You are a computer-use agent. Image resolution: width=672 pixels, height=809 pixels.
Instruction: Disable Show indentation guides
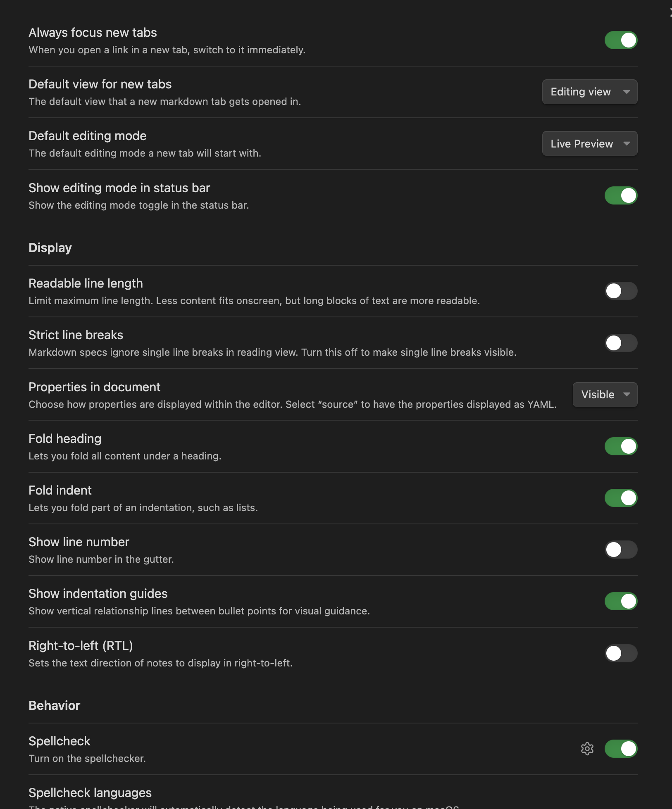tap(621, 602)
